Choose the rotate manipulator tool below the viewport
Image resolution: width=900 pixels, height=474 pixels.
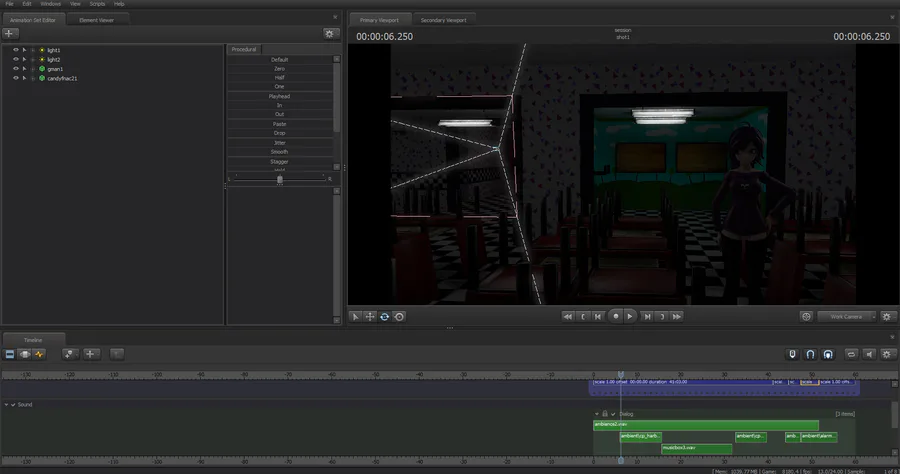(385, 317)
